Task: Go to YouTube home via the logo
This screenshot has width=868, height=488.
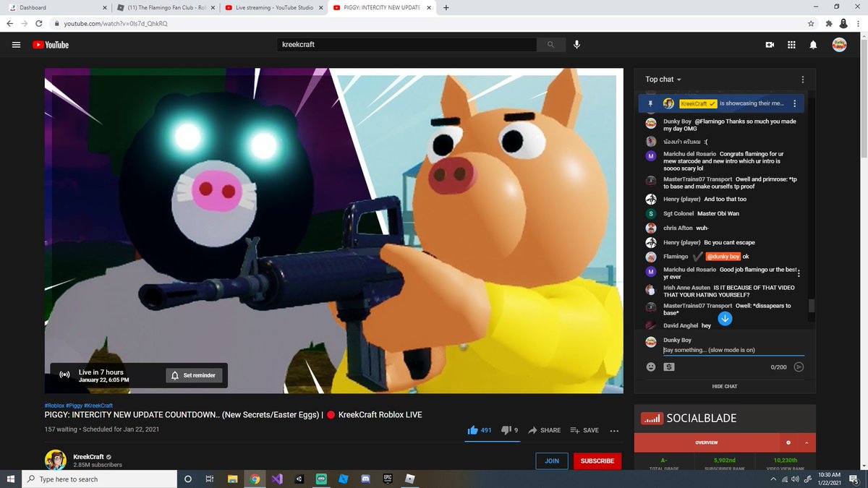Action: pyautogui.click(x=51, y=45)
